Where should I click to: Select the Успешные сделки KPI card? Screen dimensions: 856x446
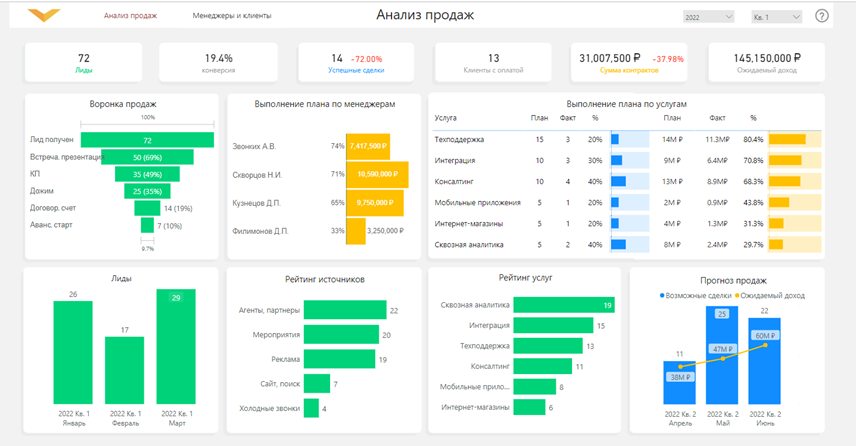[x=356, y=63]
